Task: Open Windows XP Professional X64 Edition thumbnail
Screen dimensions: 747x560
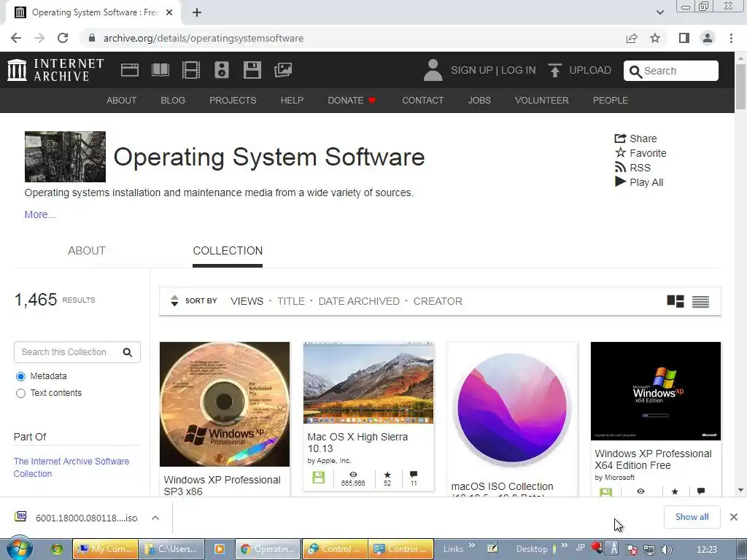Action: coord(656,391)
